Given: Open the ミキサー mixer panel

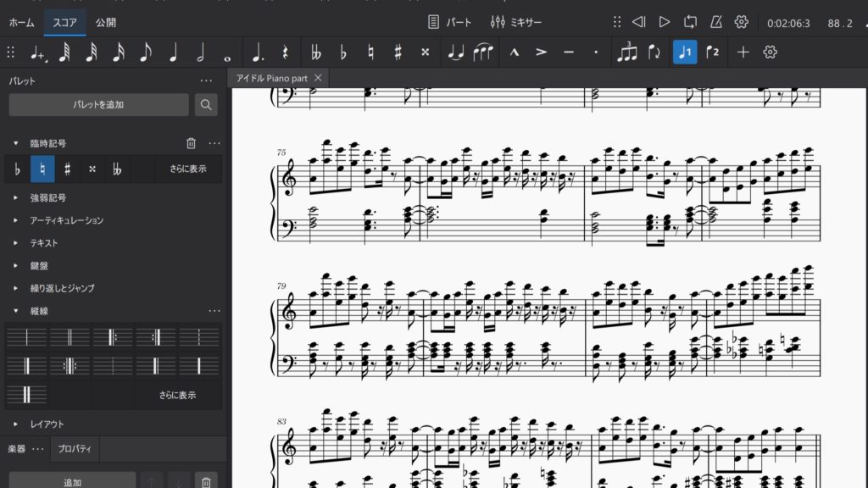Looking at the screenshot, I should tap(516, 22).
